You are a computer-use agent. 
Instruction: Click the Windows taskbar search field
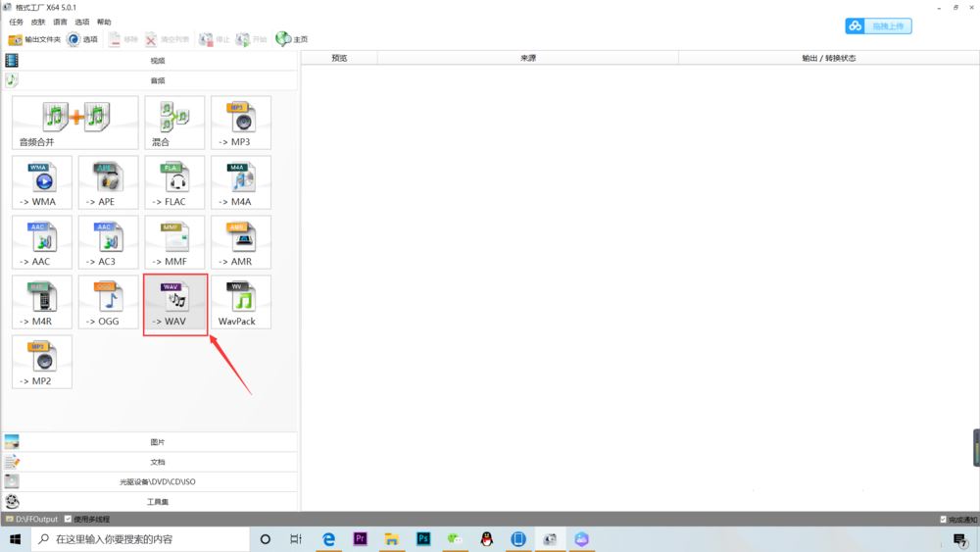tap(140, 539)
